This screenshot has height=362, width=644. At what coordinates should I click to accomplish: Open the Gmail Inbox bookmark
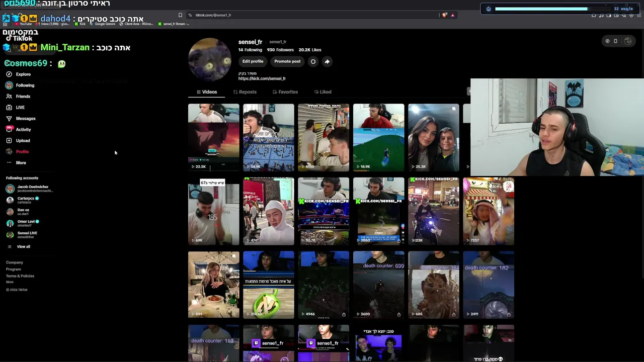[x=53, y=24]
